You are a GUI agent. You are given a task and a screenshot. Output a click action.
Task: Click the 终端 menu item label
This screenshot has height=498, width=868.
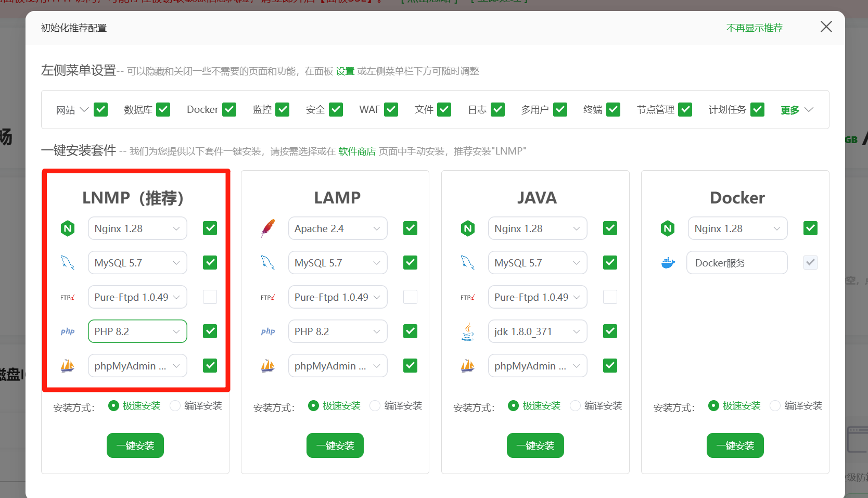tap(593, 110)
